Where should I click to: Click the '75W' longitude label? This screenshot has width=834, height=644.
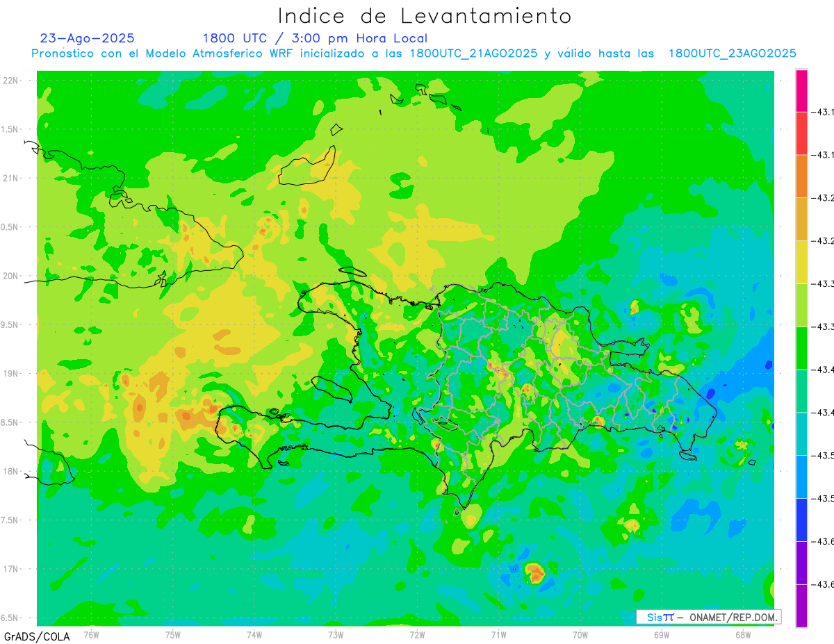(173, 634)
